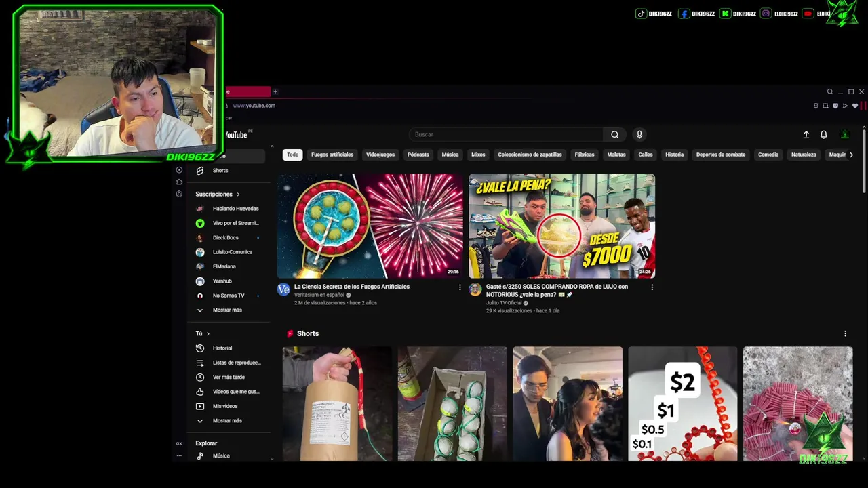Open the Shorts shelf three-dots menu
Image resolution: width=868 pixels, height=488 pixels.
click(x=845, y=333)
